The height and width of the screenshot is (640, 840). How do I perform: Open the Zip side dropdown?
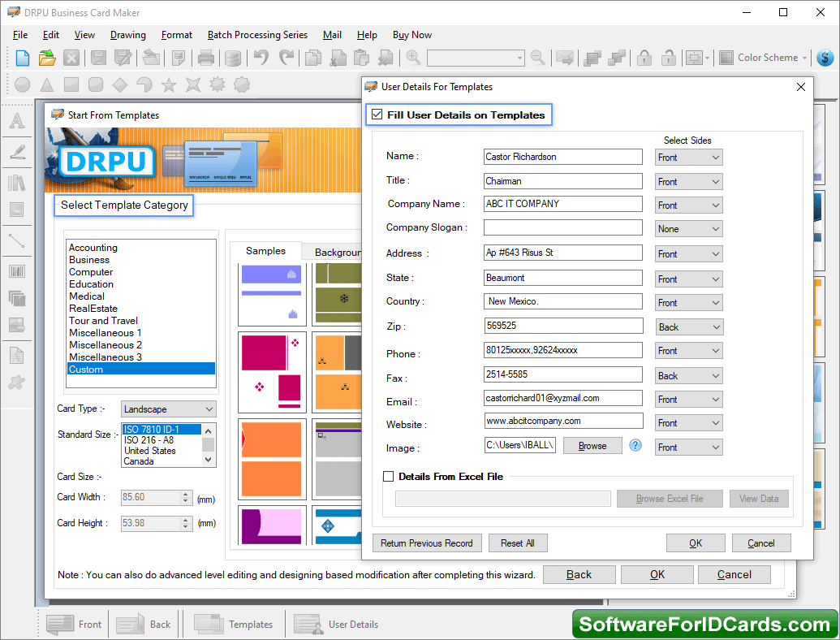(x=688, y=327)
